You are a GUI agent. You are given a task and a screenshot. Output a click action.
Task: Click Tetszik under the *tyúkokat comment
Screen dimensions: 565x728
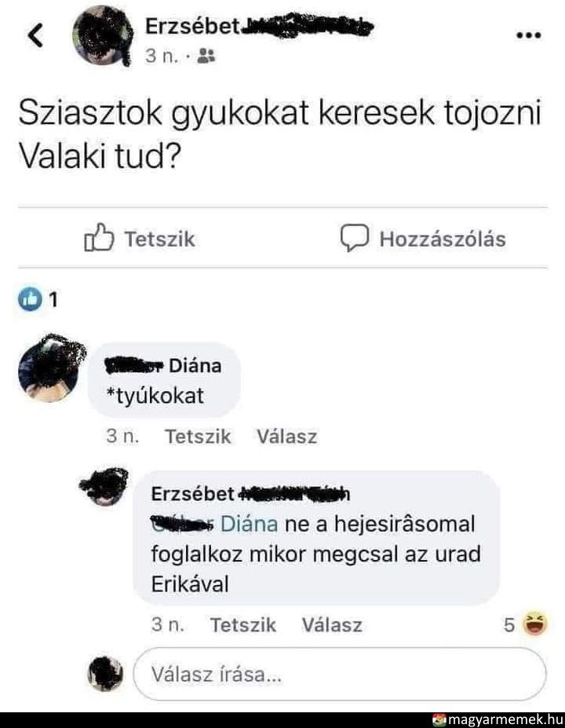pyautogui.click(x=198, y=437)
